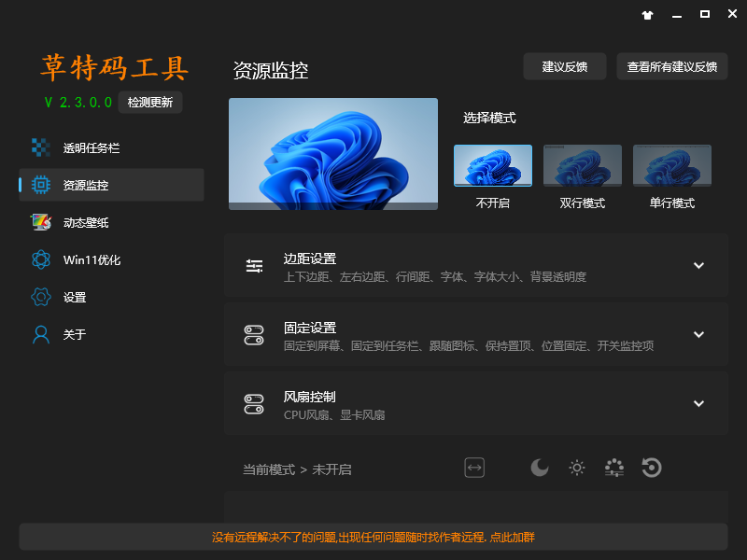Click the Win11优化 atom icon
This screenshot has width=747, height=560.
point(41,259)
